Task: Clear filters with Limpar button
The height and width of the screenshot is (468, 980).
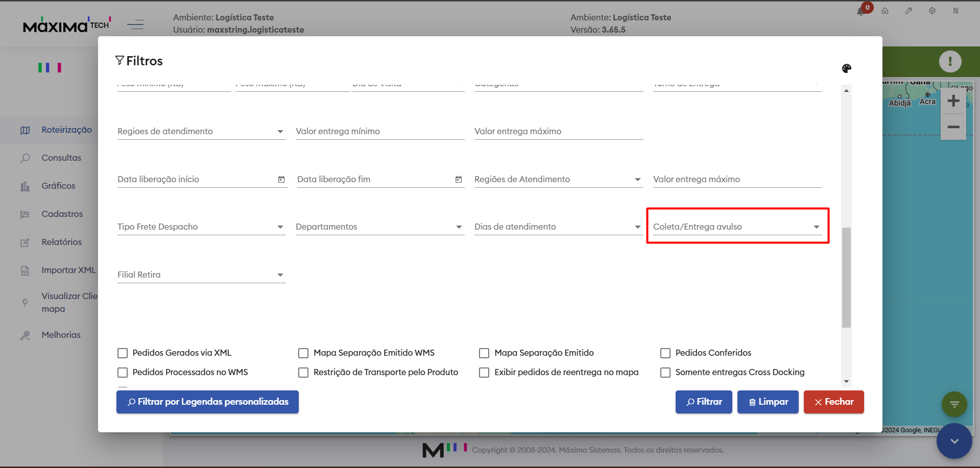Action: tap(768, 402)
